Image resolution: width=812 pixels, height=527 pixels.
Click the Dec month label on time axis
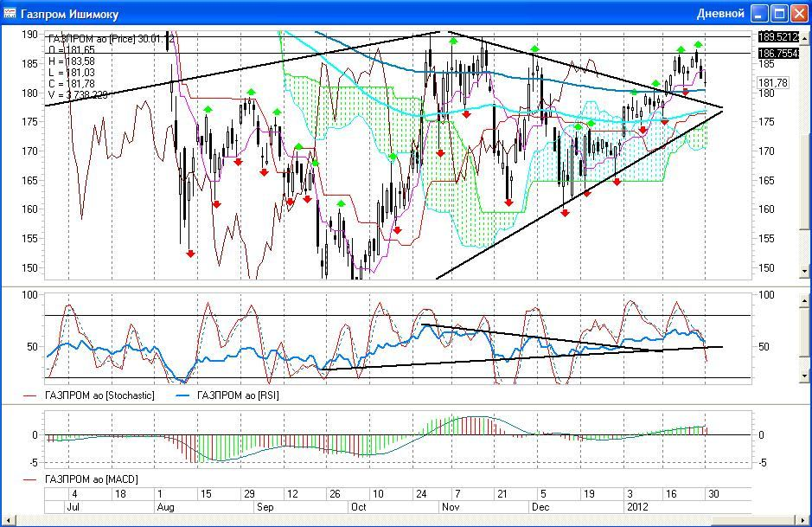tap(540, 507)
